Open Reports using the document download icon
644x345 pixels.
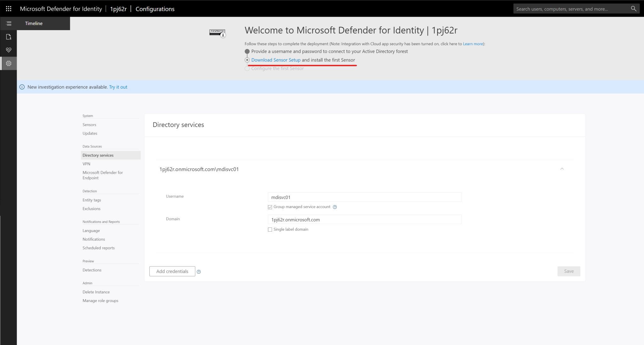pos(8,37)
